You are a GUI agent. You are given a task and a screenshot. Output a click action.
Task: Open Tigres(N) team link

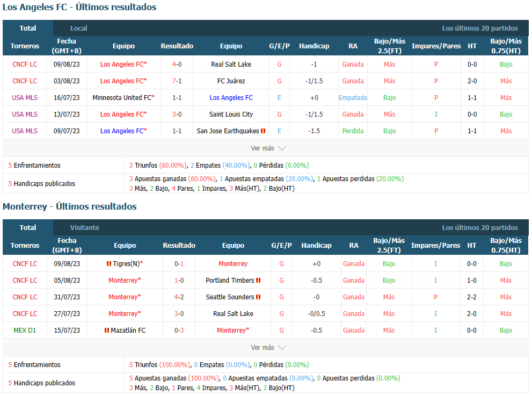pos(126,263)
